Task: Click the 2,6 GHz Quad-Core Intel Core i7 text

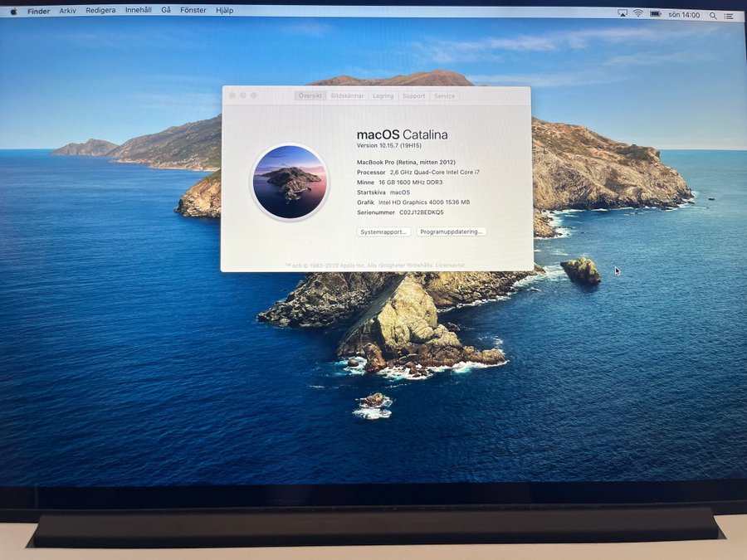Action: (x=434, y=173)
